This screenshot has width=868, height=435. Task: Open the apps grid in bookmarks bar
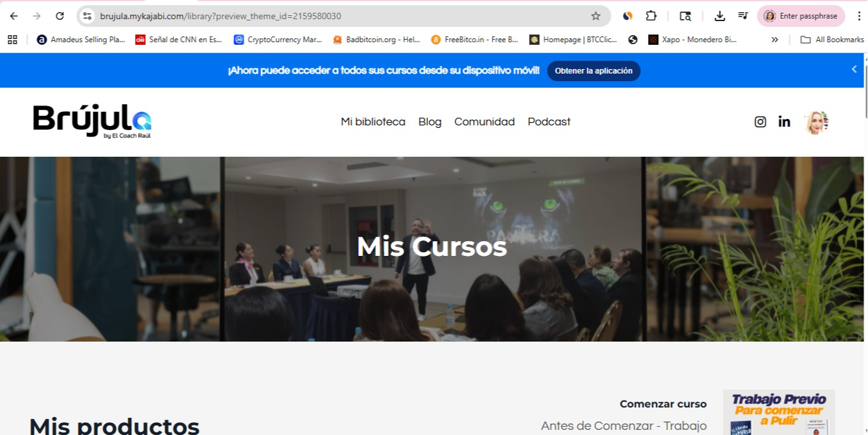(12, 40)
